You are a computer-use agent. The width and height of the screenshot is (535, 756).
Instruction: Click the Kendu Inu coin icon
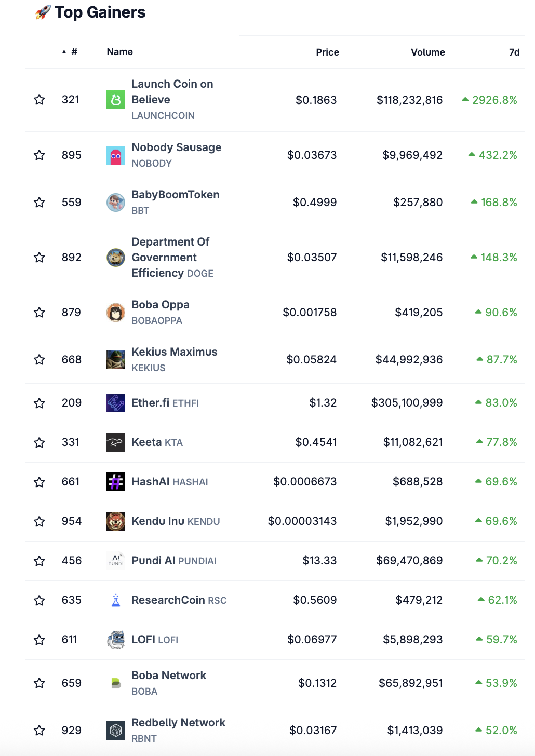[x=116, y=521]
